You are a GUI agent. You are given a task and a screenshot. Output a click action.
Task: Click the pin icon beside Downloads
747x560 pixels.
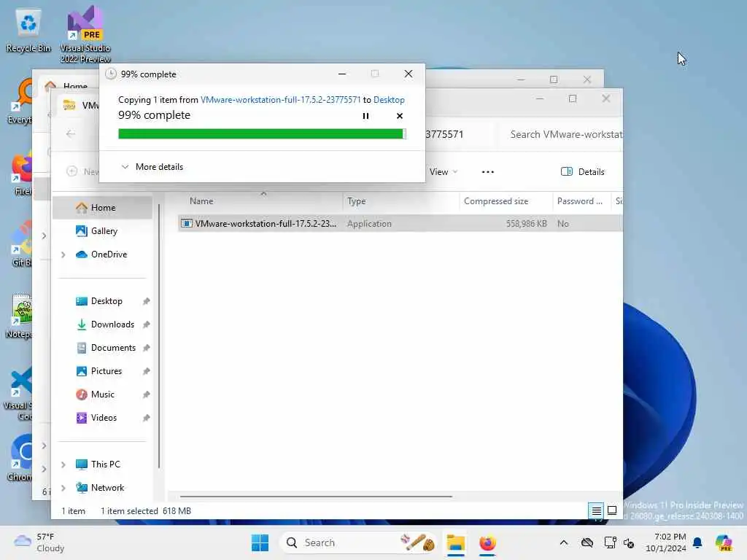(x=146, y=324)
